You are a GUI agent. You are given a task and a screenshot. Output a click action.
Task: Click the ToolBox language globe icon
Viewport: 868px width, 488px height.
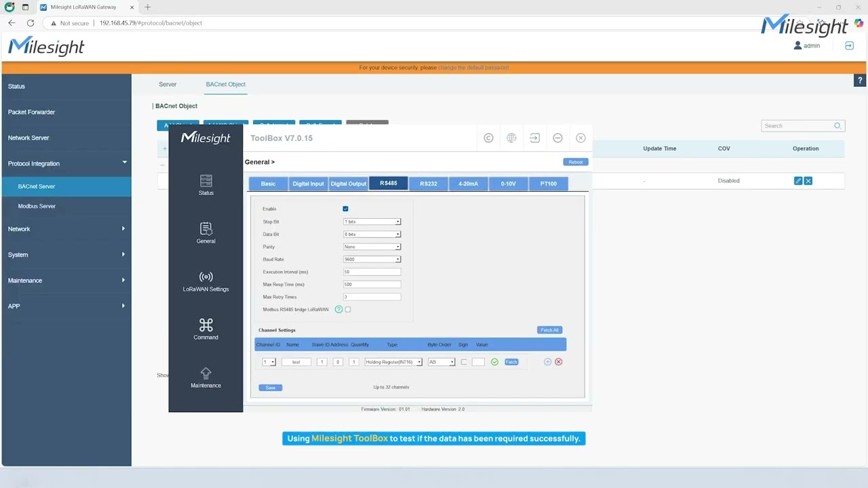pyautogui.click(x=511, y=138)
